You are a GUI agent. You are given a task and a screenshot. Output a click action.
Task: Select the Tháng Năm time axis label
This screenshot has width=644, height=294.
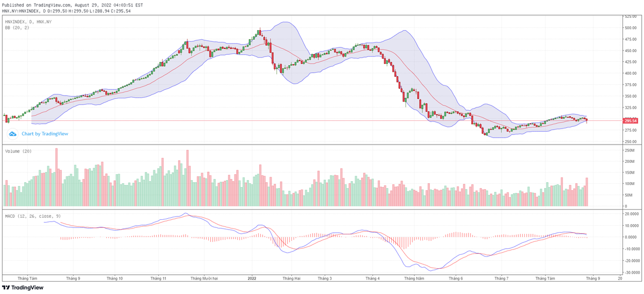(x=414, y=278)
